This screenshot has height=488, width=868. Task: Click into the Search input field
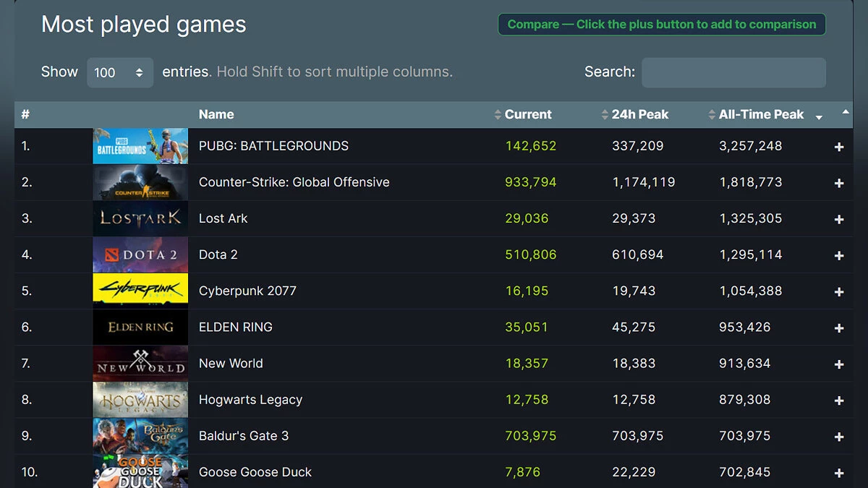(733, 72)
